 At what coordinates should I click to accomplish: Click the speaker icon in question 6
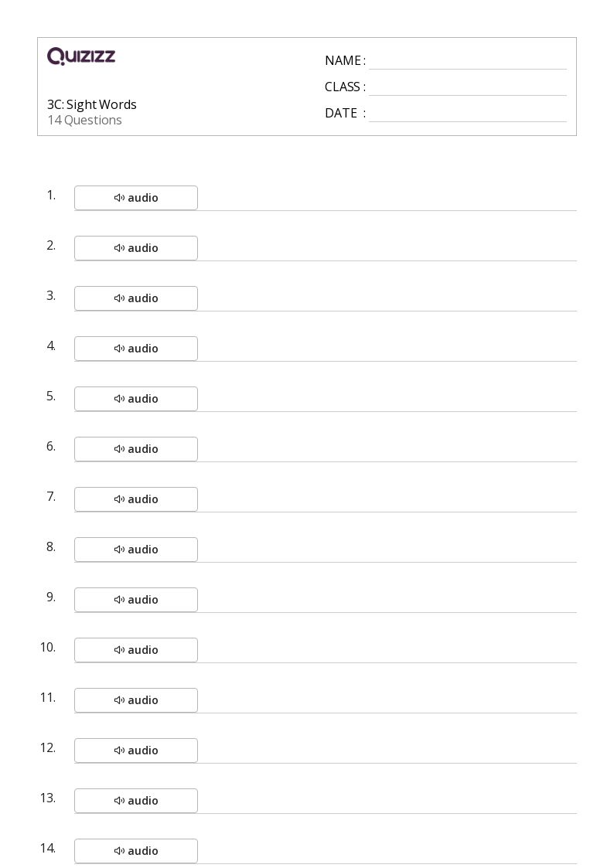coord(119,449)
